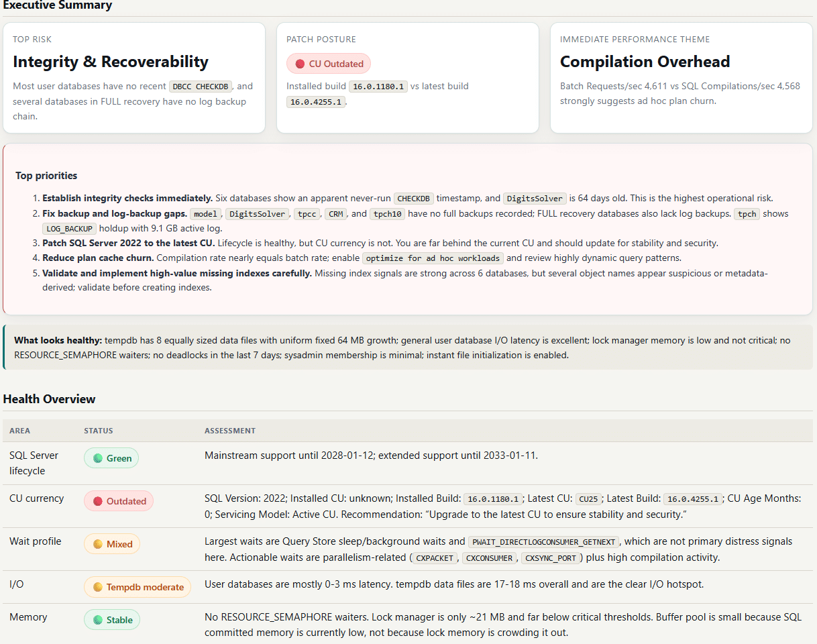Image resolution: width=817 pixels, height=644 pixels.
Task: Click 'Validate and implement high-value missing indexes carefully.'
Action: 177,274
